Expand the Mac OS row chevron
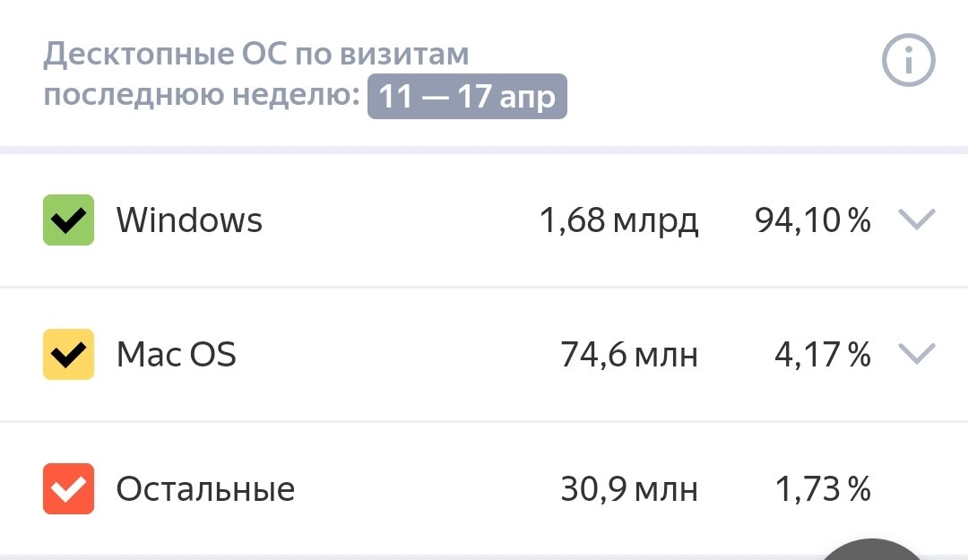The image size is (968, 560). coord(916,354)
